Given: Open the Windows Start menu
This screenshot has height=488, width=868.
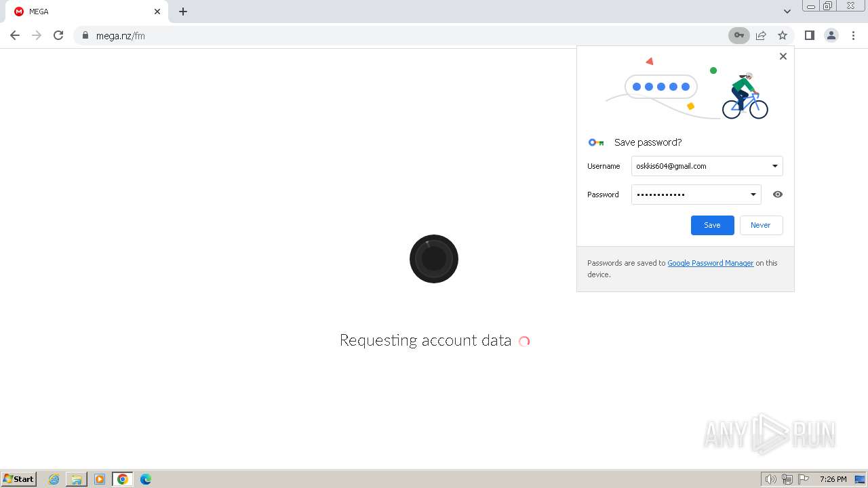Looking at the screenshot, I should point(19,479).
